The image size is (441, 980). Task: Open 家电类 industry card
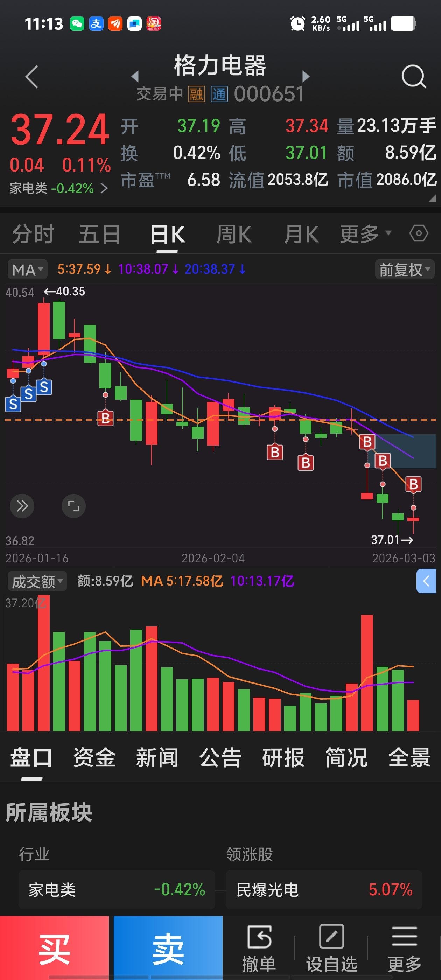pyautogui.click(x=117, y=889)
